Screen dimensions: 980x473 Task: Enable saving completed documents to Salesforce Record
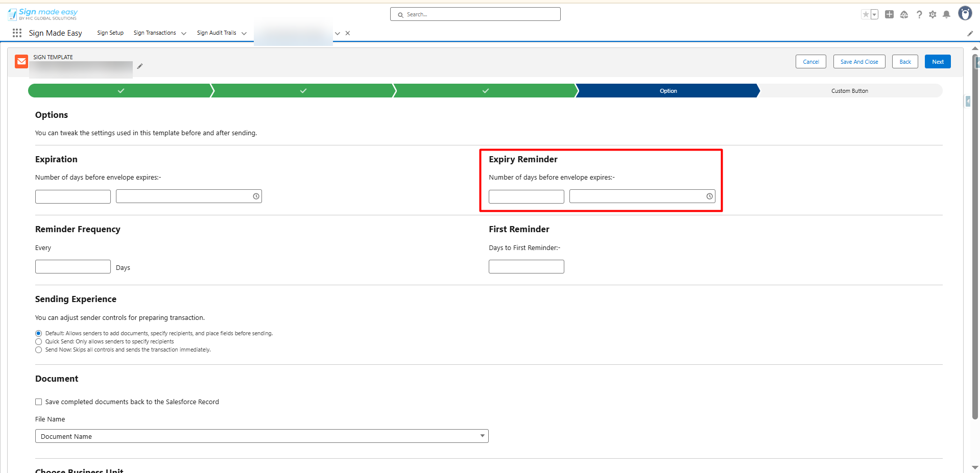(x=39, y=402)
